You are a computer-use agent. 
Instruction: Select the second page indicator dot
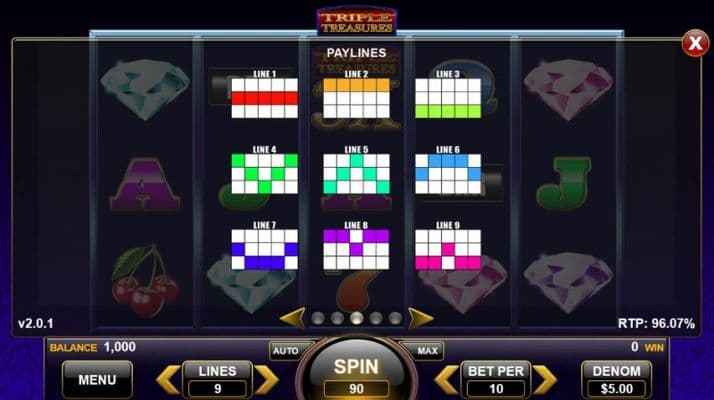coord(337,318)
